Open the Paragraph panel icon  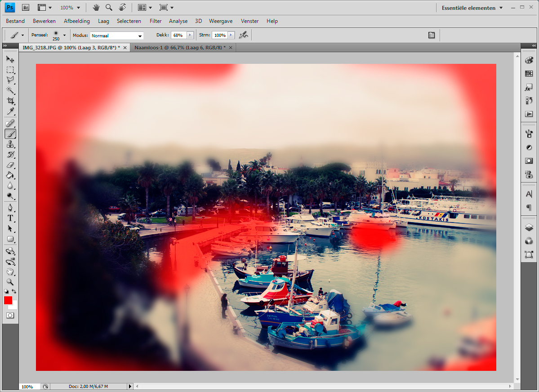(x=529, y=207)
